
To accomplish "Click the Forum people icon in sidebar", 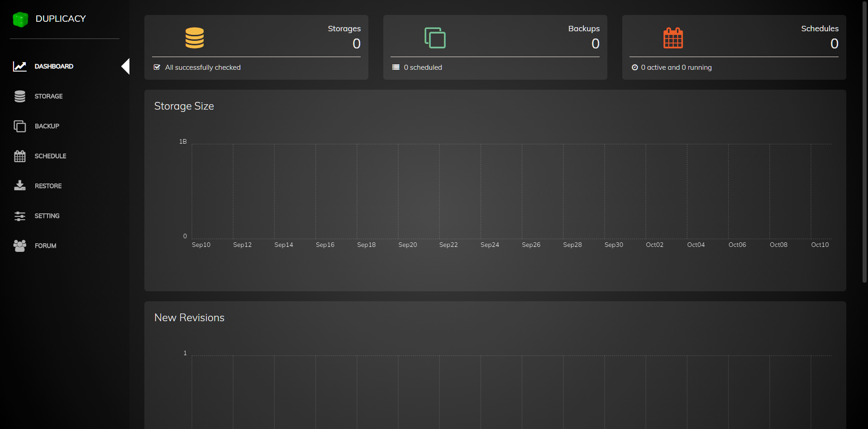I will click(19, 246).
